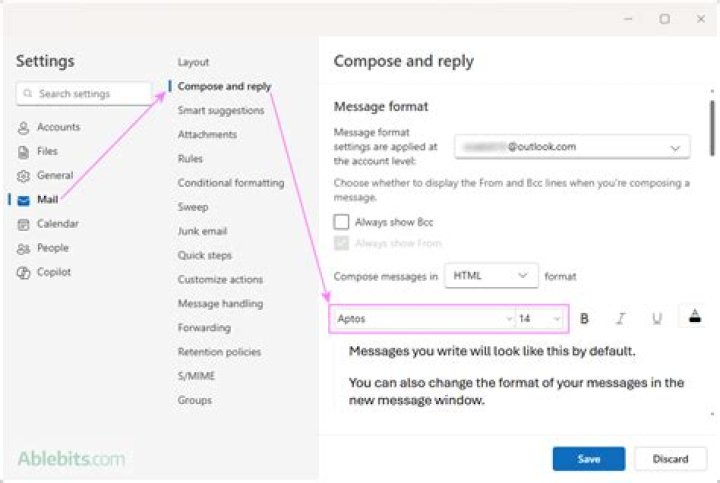The height and width of the screenshot is (483, 720).
Task: Toggle underline formatting button
Action: [656, 319]
